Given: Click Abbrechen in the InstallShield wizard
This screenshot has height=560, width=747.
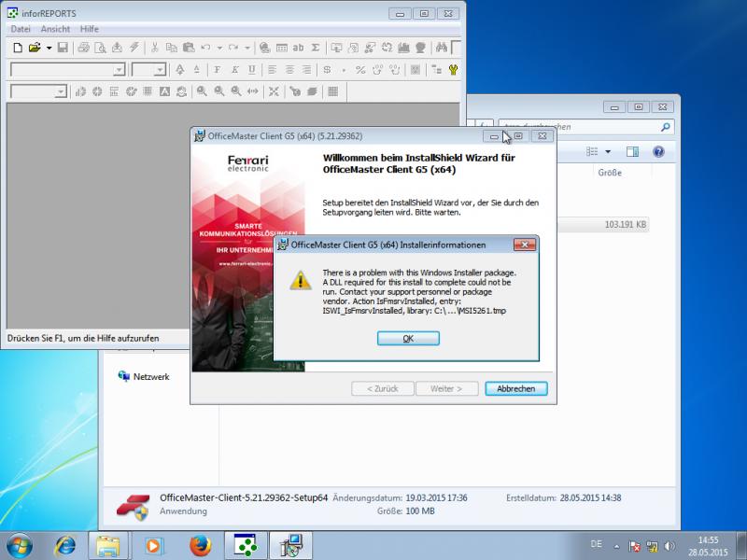Looking at the screenshot, I should [x=516, y=388].
